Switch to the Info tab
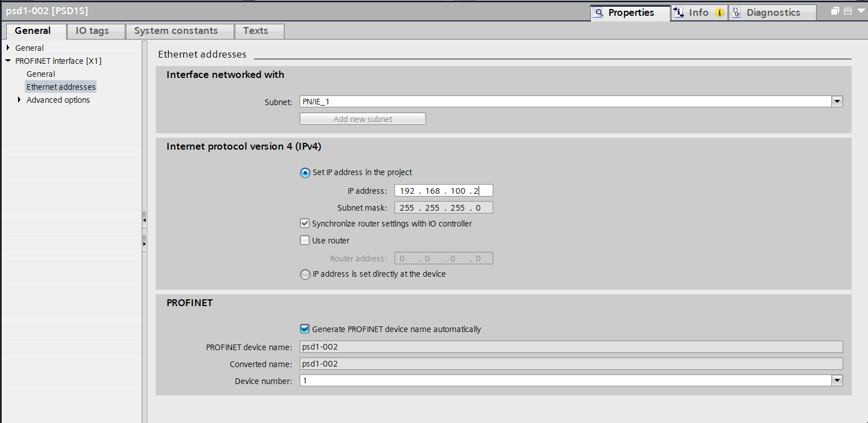 point(698,12)
